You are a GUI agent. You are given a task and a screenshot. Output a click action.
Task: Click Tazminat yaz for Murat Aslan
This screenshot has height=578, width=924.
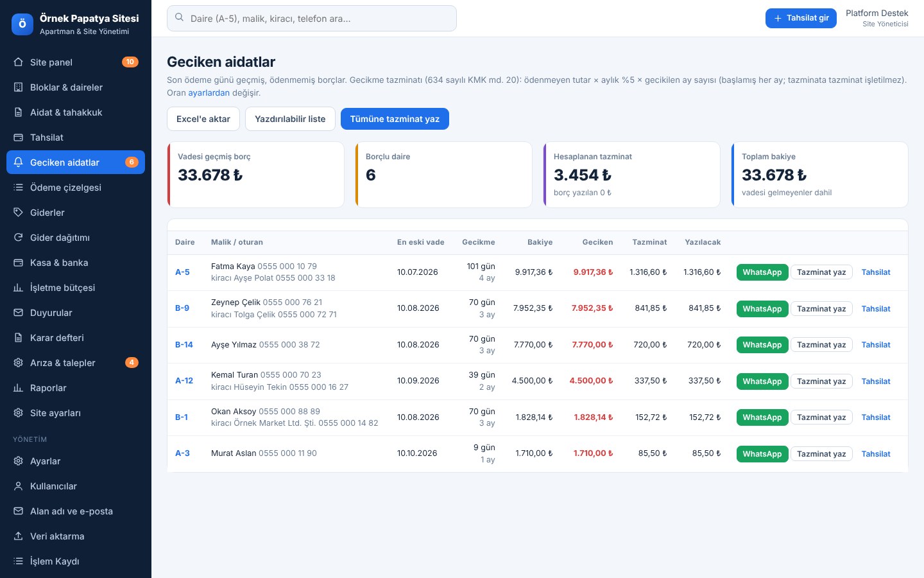click(x=821, y=454)
